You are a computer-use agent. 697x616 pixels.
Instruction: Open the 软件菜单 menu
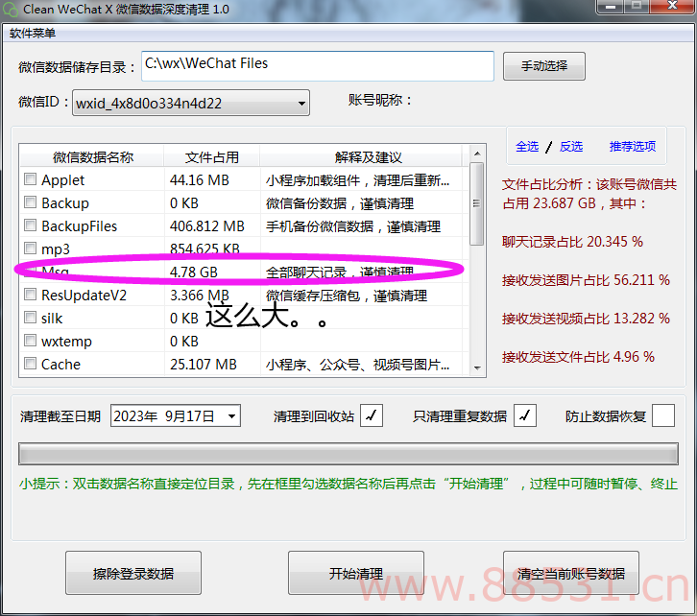pos(33,34)
